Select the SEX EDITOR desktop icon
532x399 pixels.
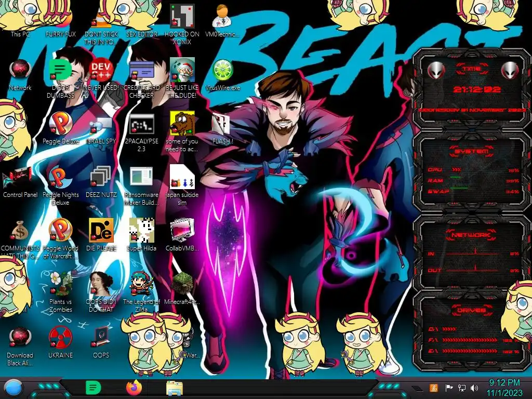pos(141,20)
